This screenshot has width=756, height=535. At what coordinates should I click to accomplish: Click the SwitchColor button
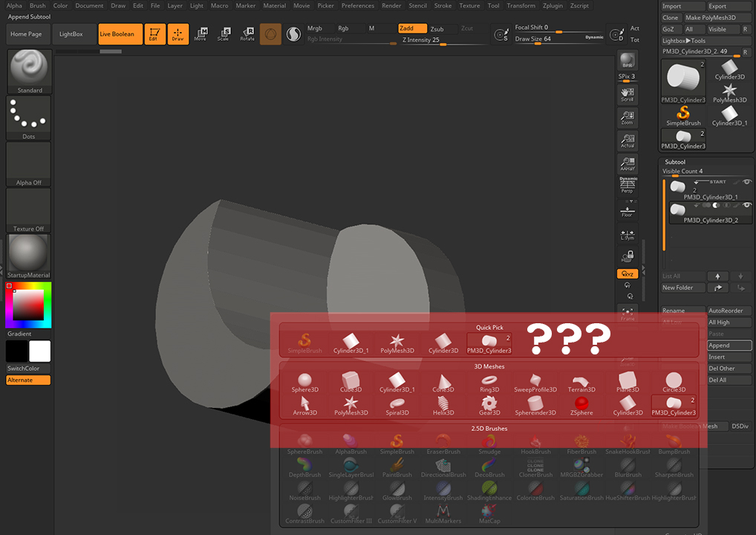28,368
